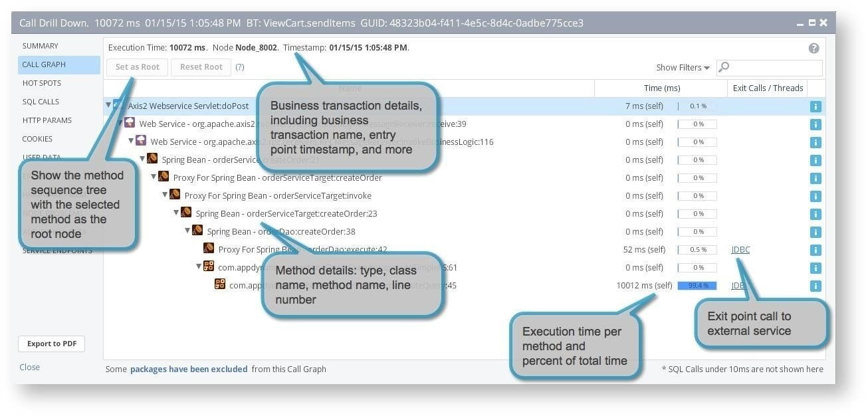Switch to the HOT SPOTS tab
868x416 pixels.
(42, 84)
